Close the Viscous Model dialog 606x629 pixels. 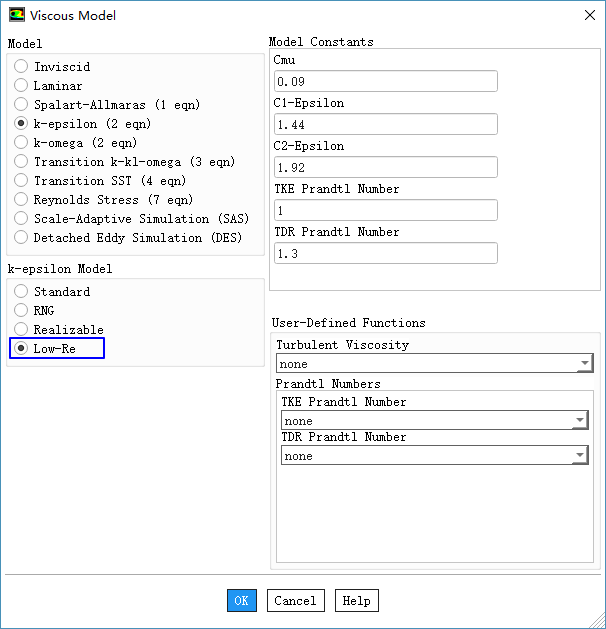[587, 15]
